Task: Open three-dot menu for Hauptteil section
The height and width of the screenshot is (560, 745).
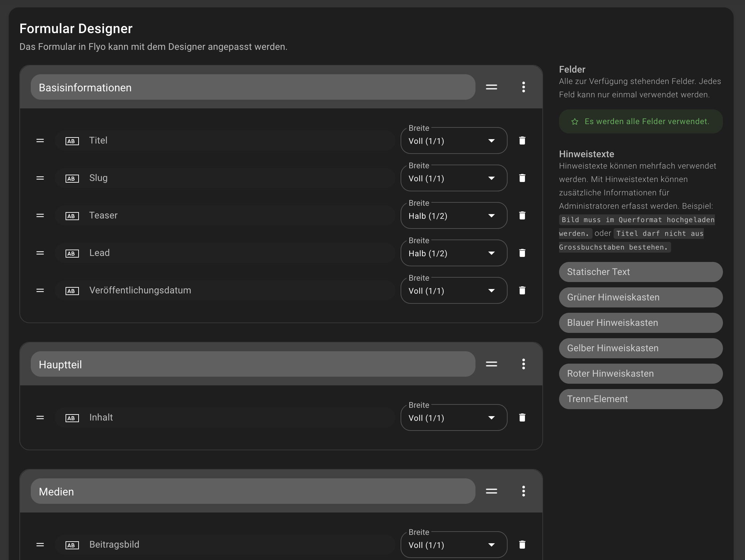Action: coord(523,364)
